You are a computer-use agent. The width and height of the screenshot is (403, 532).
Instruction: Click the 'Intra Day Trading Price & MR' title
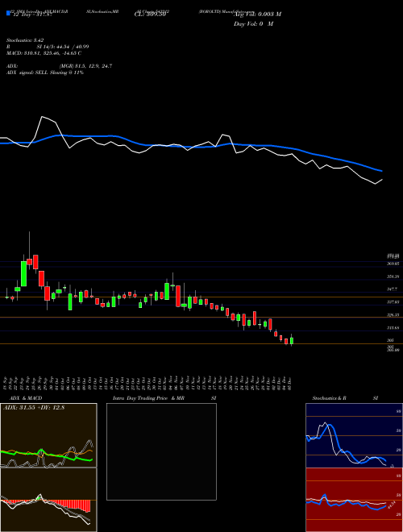[x=148, y=398]
